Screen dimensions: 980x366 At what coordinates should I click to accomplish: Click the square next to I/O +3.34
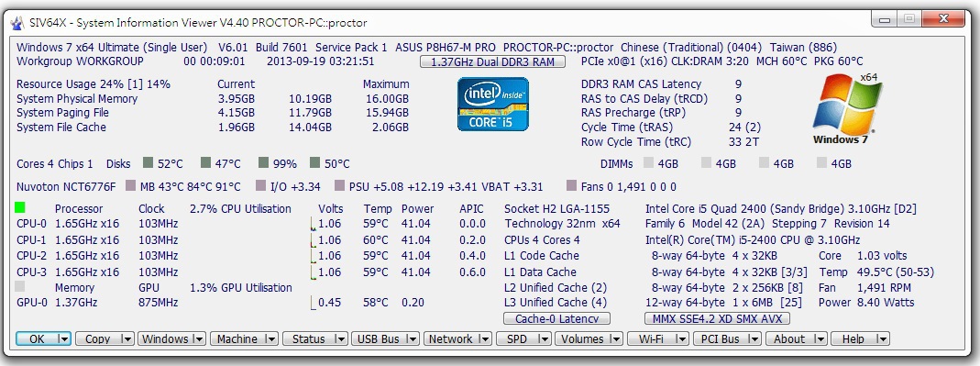tap(260, 186)
